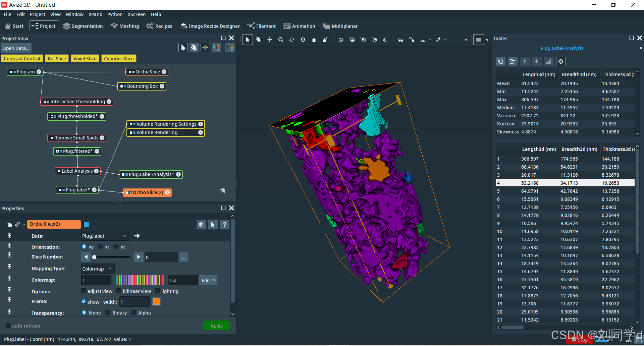This screenshot has width=644, height=346.
Task: Click the export table icon in Tables panel
Action: (513, 61)
